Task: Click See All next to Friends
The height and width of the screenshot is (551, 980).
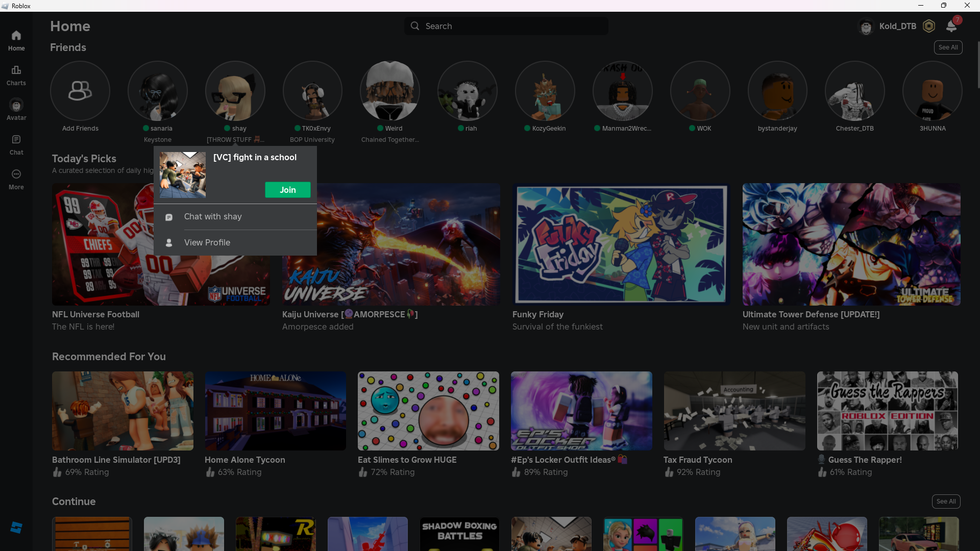Action: [948, 47]
